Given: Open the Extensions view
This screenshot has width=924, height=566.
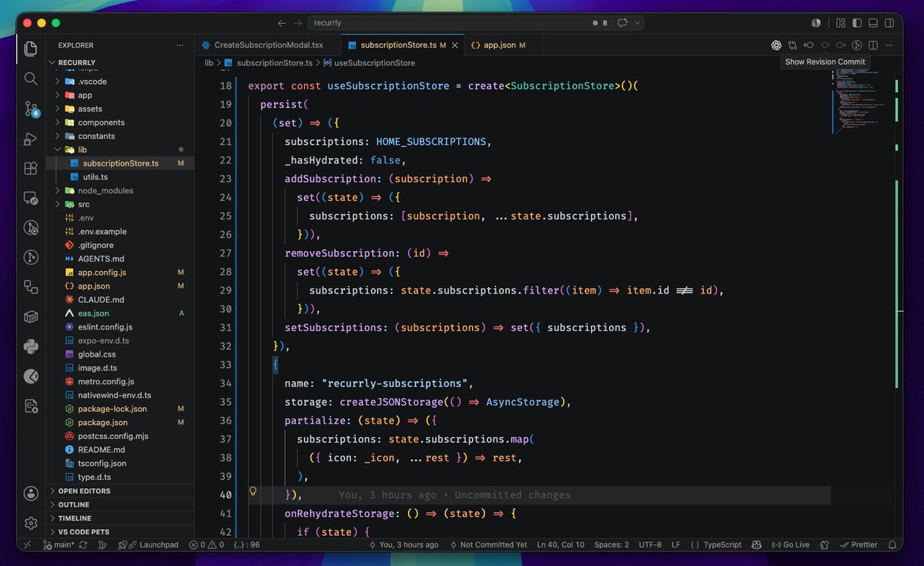Looking at the screenshot, I should click(31, 168).
